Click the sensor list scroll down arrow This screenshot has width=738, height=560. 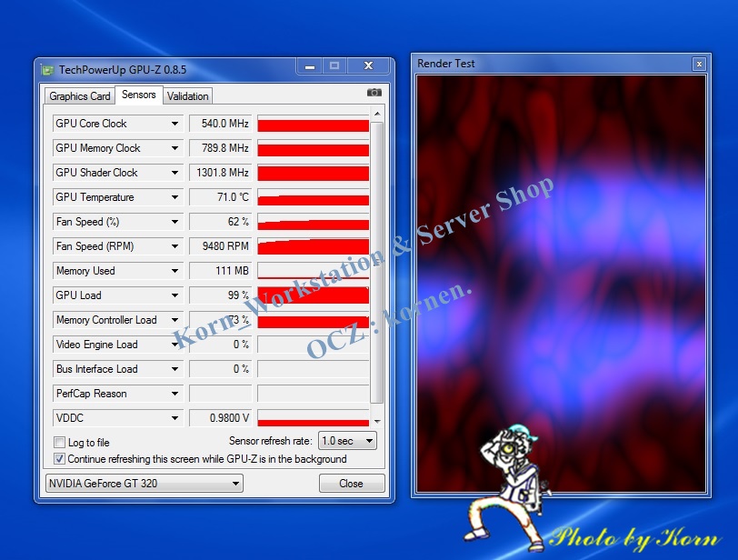click(377, 421)
